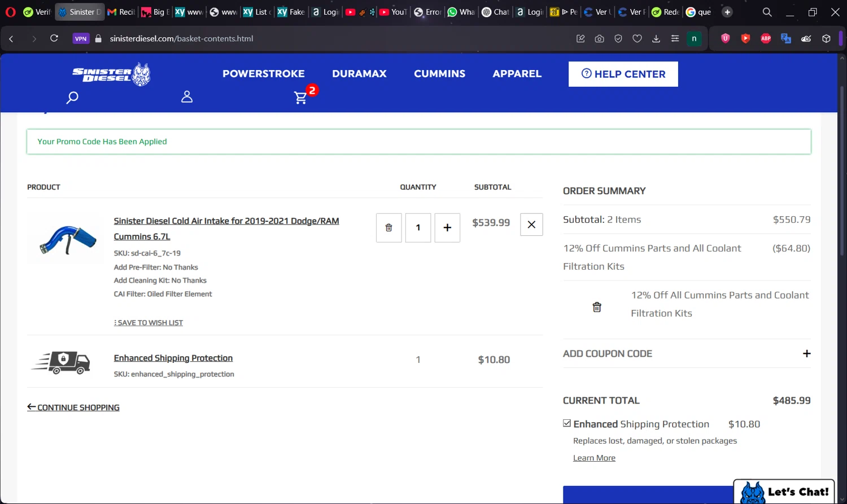Click Help Center button
Image resolution: width=847 pixels, height=504 pixels.
pos(623,74)
